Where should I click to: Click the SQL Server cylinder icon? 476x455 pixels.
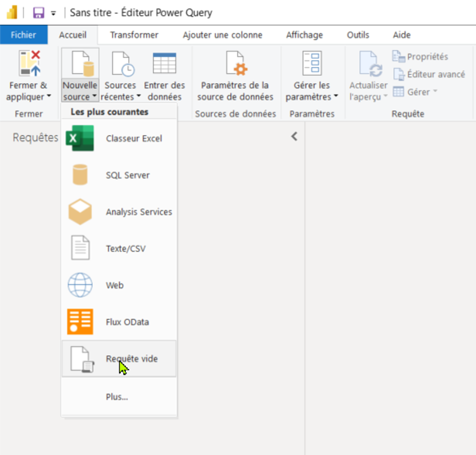click(x=80, y=175)
